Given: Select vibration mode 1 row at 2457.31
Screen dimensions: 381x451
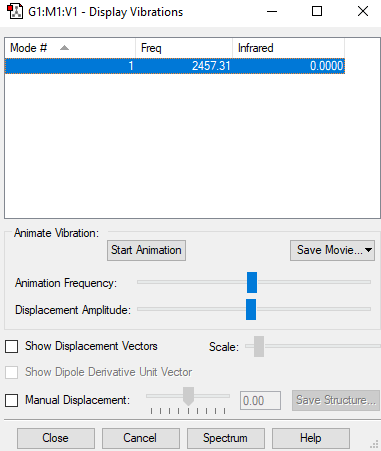Looking at the screenshot, I should point(175,66).
